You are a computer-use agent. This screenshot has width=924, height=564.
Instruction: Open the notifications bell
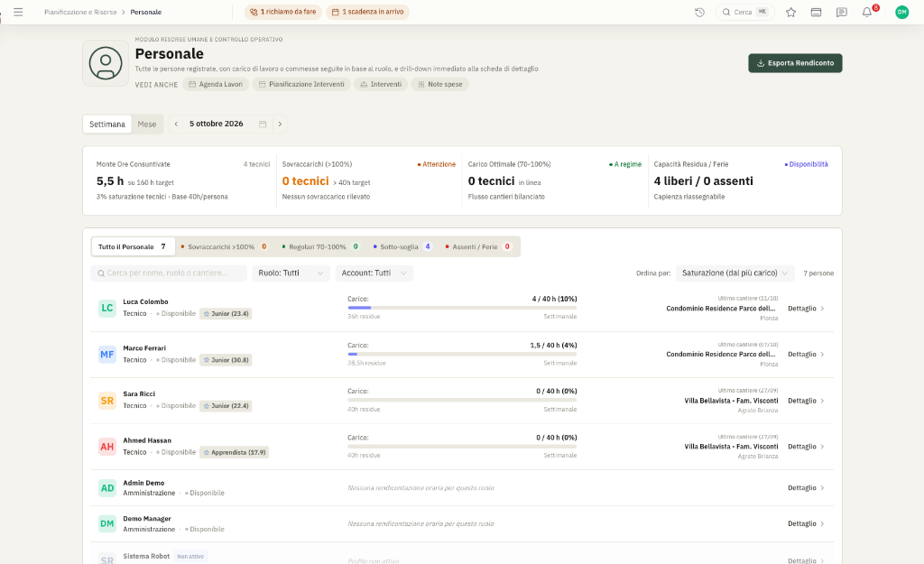pos(867,12)
